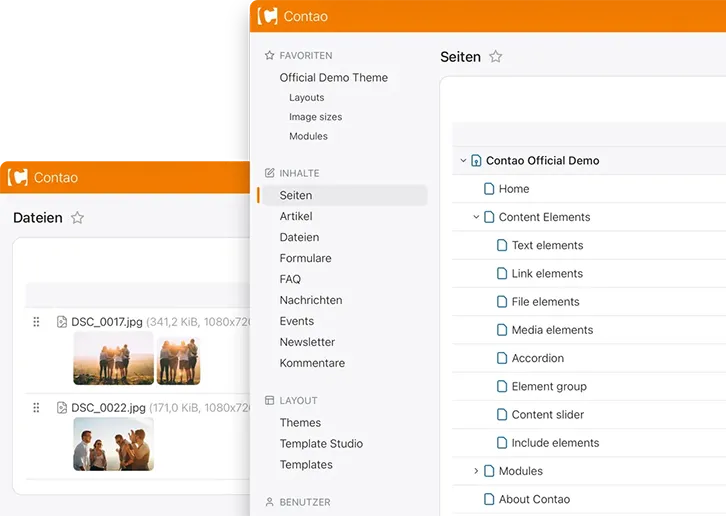Click the DSC_0022.jpg thumbnail
This screenshot has height=516, width=726.
pyautogui.click(x=113, y=444)
